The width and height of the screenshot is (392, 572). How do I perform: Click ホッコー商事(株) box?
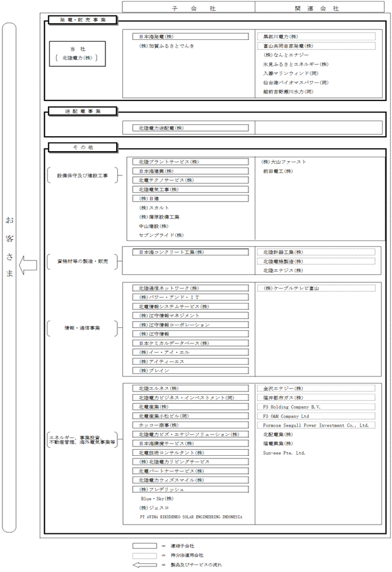[190, 425]
